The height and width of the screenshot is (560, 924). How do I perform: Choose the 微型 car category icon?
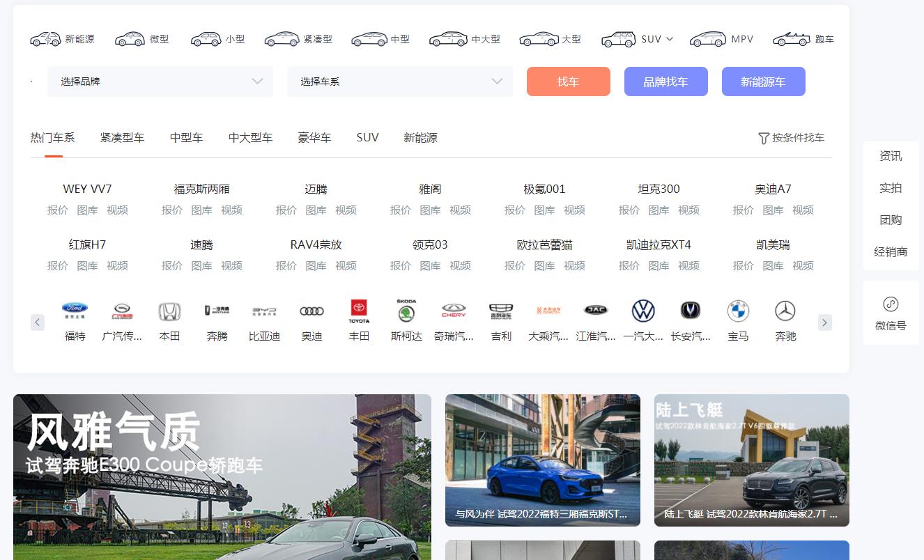click(x=130, y=39)
